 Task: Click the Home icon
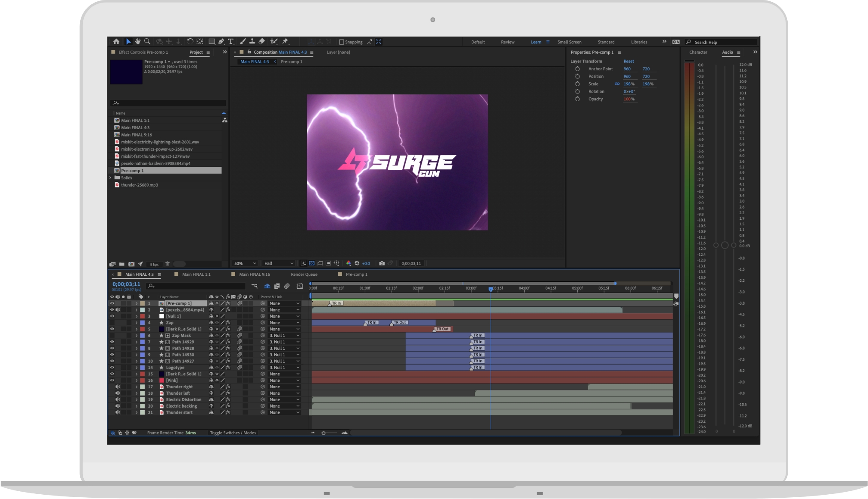pos(116,42)
